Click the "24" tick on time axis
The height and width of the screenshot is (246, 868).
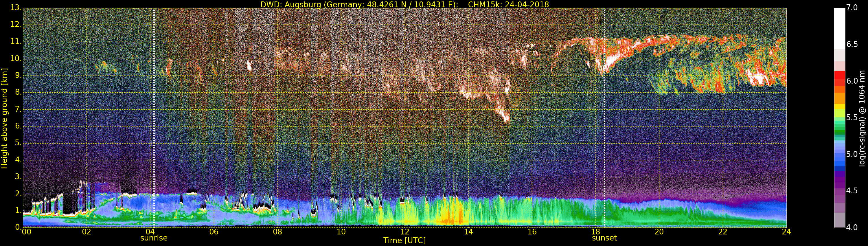coord(786,232)
